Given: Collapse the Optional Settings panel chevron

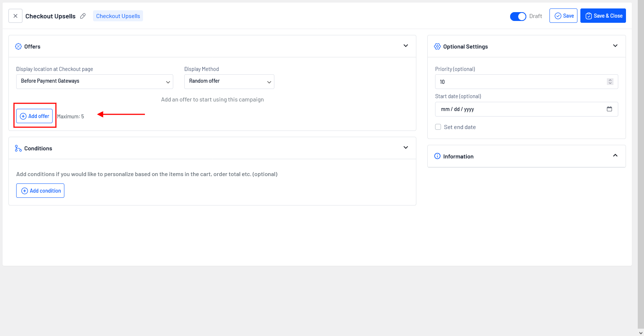Looking at the screenshot, I should [615, 46].
